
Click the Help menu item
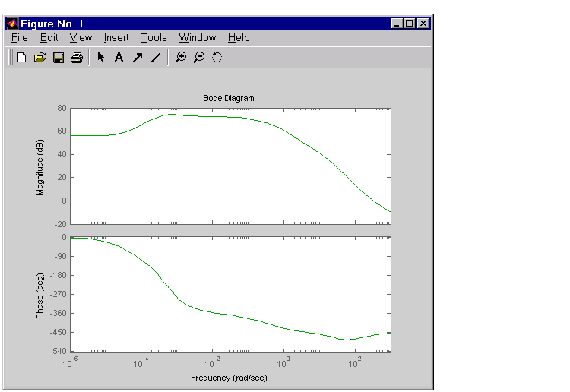tap(239, 37)
